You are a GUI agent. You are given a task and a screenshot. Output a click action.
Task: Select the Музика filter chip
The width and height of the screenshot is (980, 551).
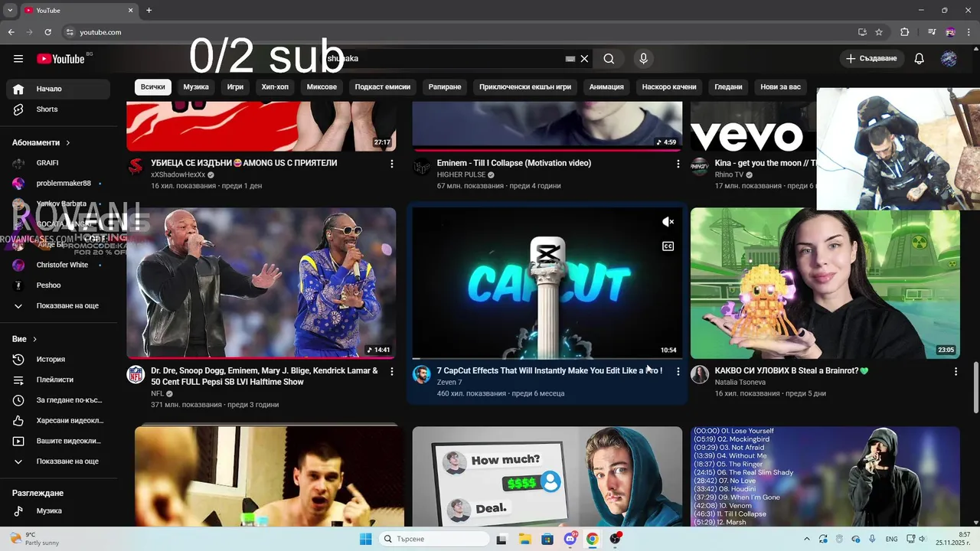pos(196,87)
